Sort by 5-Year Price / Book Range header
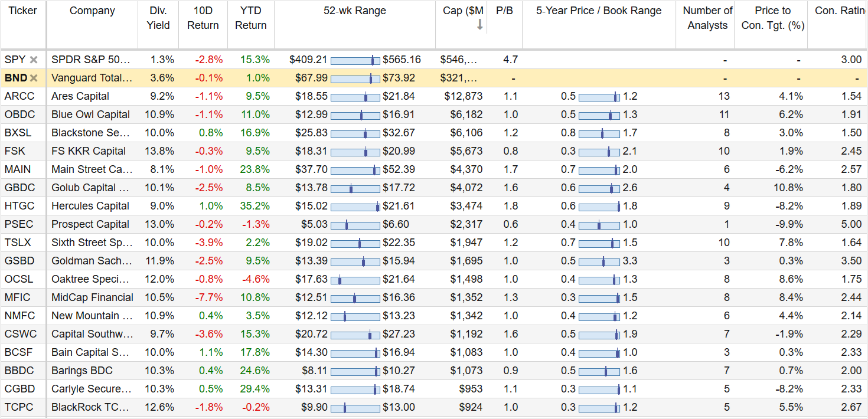This screenshot has width=868, height=419. (x=599, y=11)
